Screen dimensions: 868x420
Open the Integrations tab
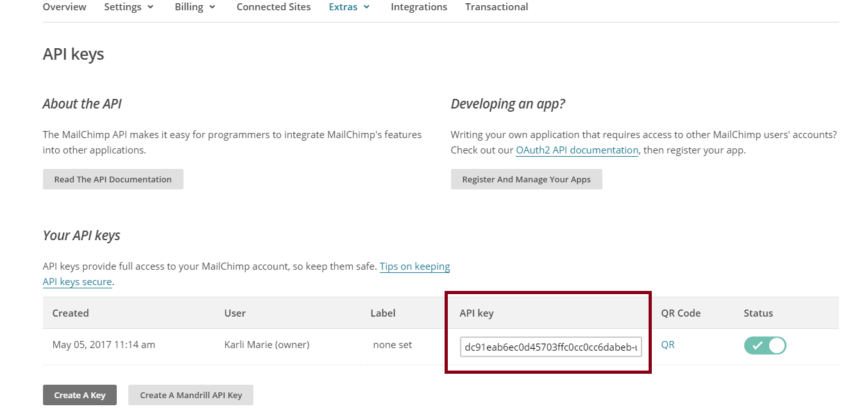click(x=419, y=7)
